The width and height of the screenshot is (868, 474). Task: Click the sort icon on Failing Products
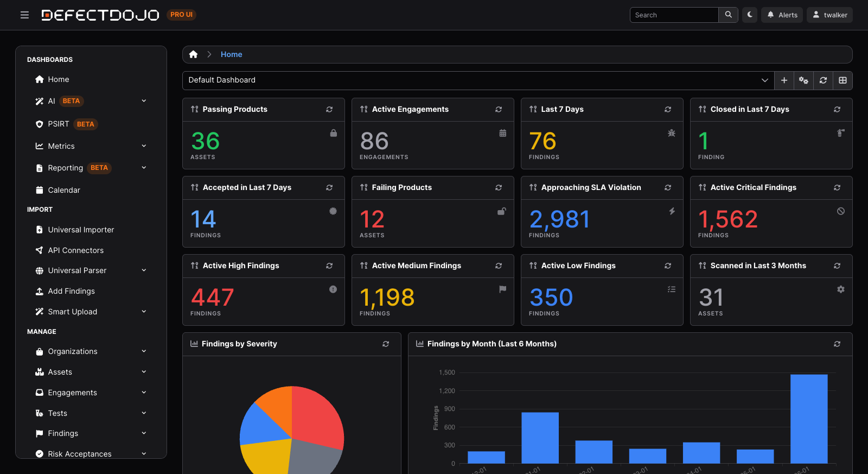tap(364, 188)
